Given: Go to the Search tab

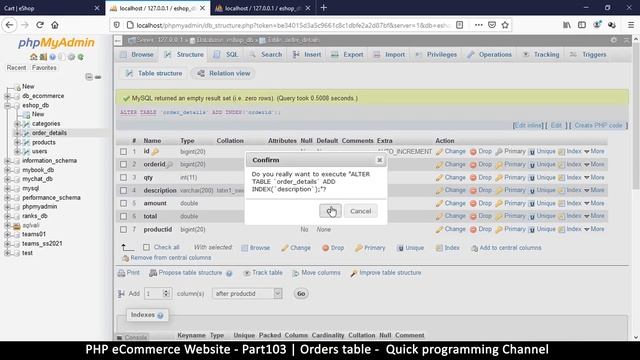Looking at the screenshot, I should pos(266,55).
